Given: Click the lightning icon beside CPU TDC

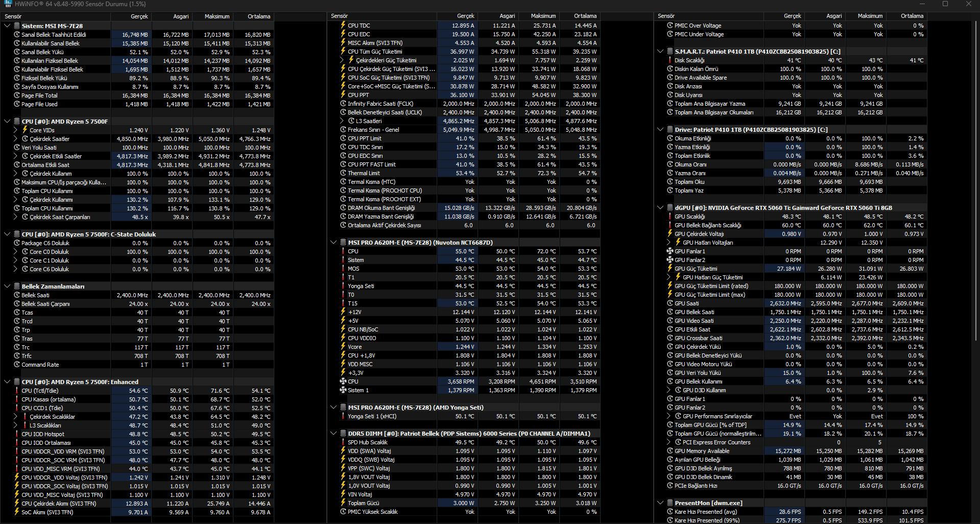Looking at the screenshot, I should point(343,26).
